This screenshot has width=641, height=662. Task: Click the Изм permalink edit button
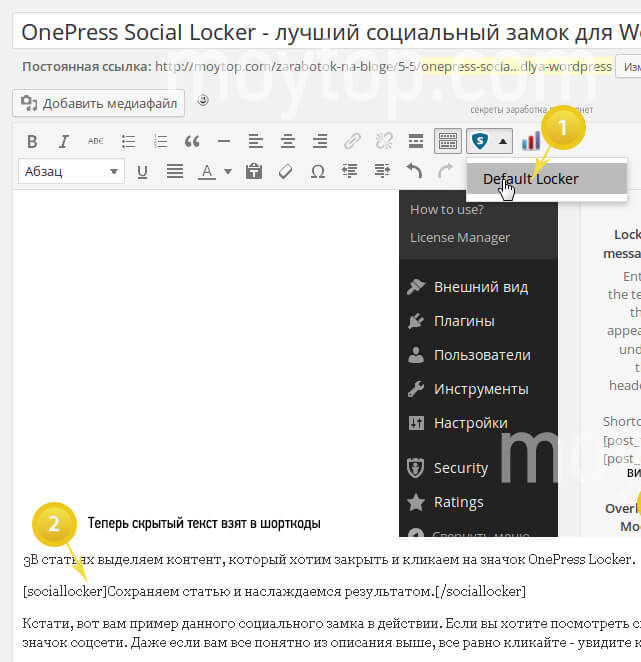[x=628, y=67]
